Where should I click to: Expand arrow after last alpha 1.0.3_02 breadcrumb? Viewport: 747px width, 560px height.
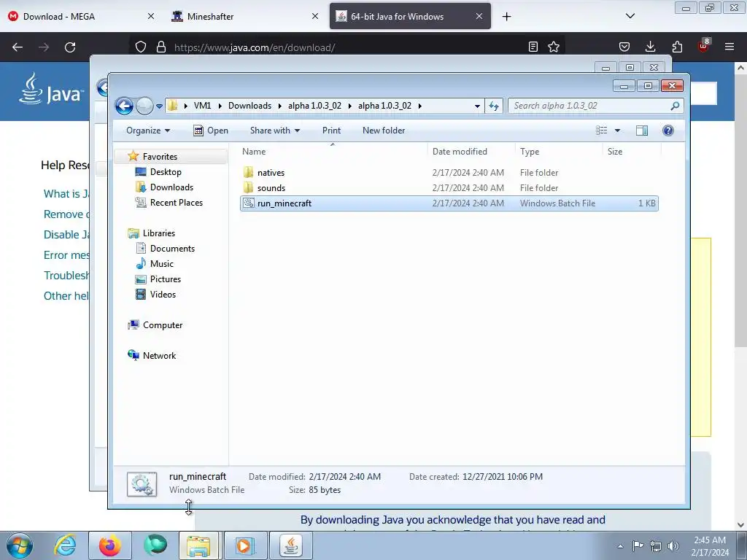coord(420,106)
